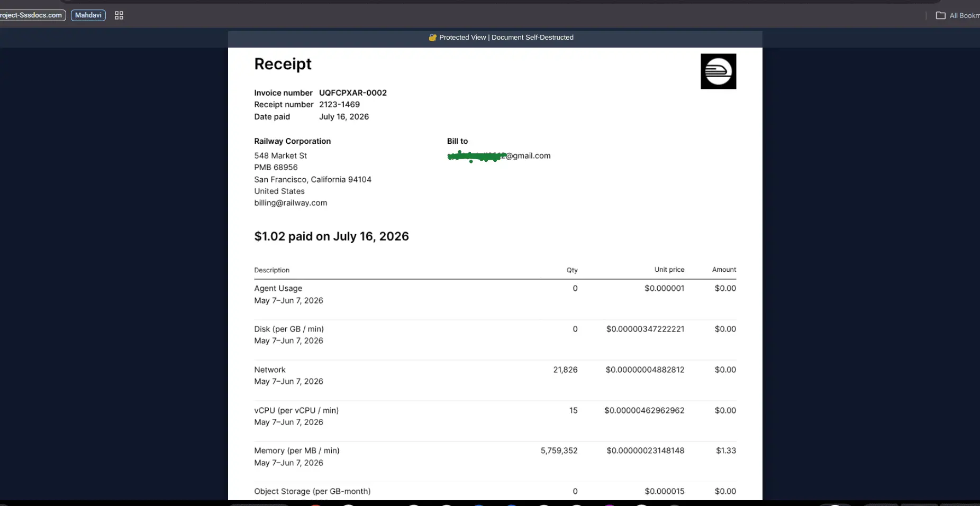Click the Memory amount $1.33
The height and width of the screenshot is (506, 980).
tap(725, 451)
